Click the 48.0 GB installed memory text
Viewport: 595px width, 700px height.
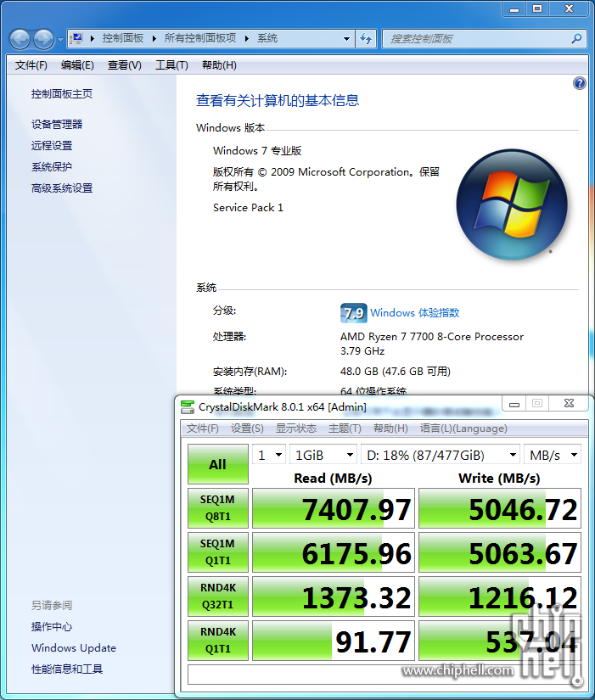point(396,372)
